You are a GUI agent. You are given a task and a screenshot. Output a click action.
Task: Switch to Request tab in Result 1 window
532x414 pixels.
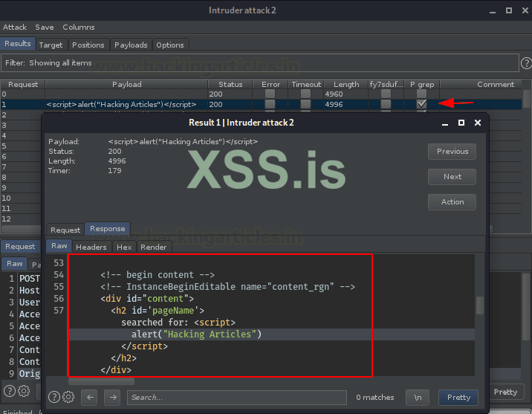65,230
